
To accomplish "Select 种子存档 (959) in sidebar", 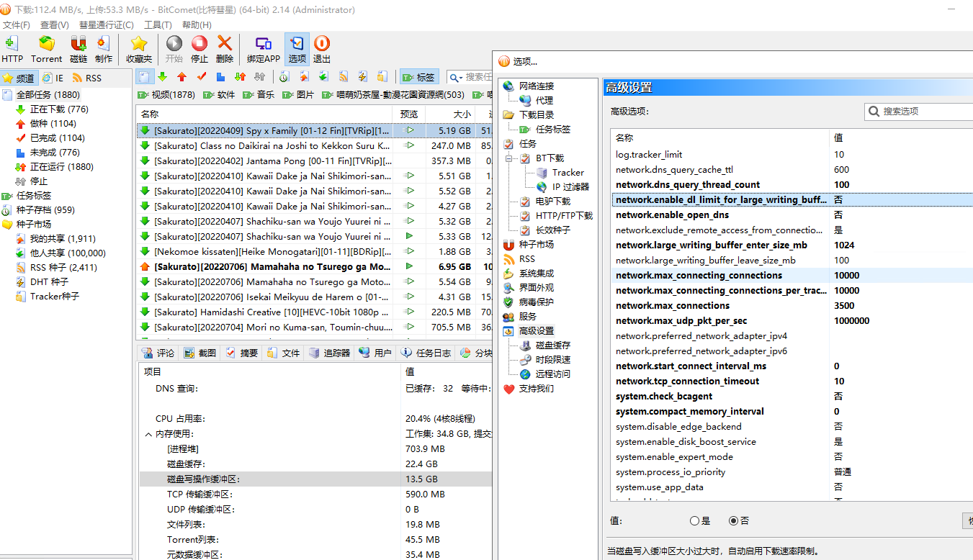I will (x=45, y=210).
